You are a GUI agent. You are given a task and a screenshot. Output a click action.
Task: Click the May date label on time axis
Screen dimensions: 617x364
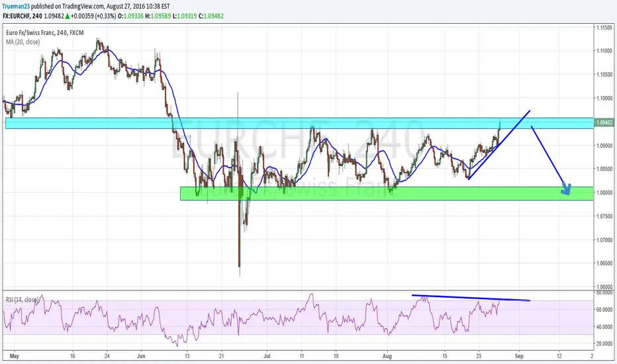tap(14, 356)
